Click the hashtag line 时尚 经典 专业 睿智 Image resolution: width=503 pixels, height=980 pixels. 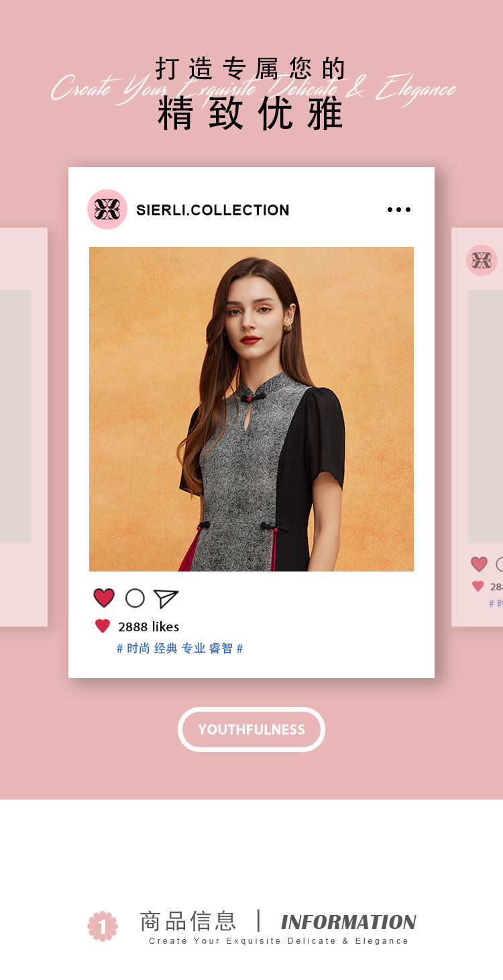180,649
